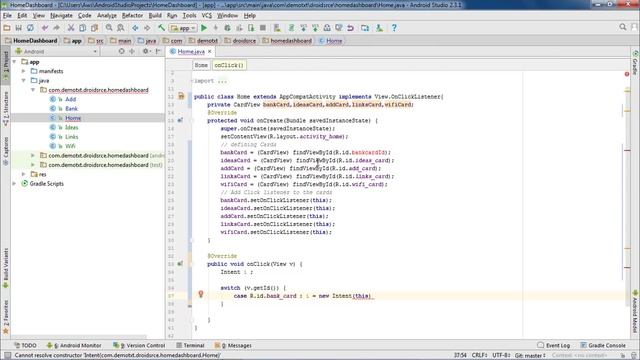Open the VCS menu

pyautogui.click(x=207, y=16)
